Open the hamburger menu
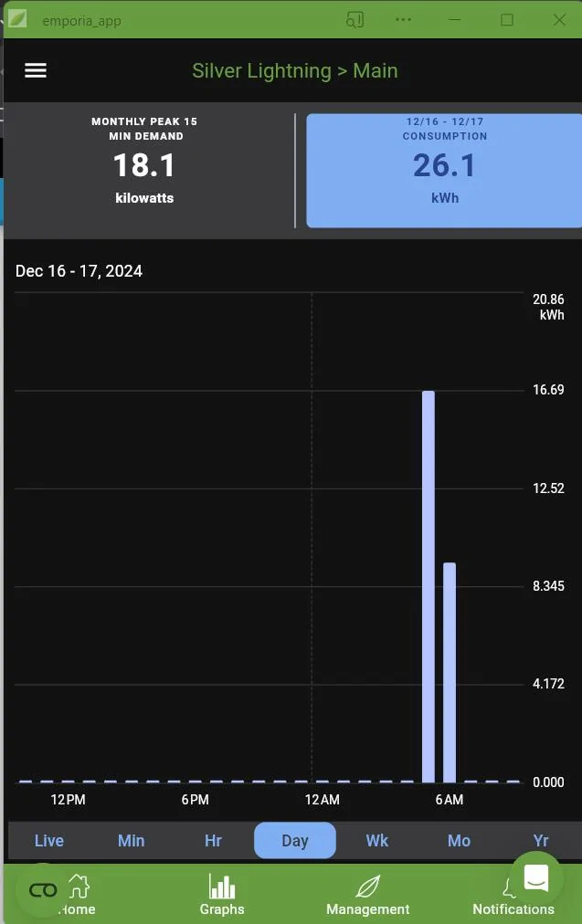Screen dimensions: 582x924 coord(36,71)
